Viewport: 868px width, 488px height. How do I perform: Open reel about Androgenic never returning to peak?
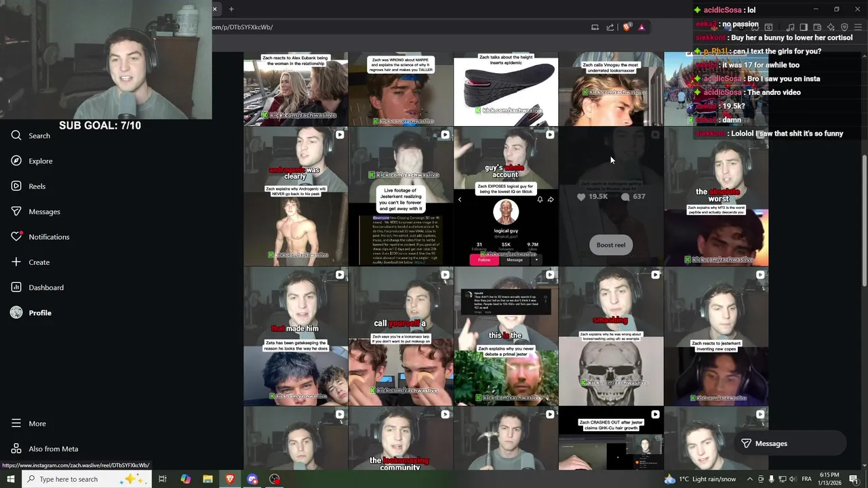click(296, 197)
